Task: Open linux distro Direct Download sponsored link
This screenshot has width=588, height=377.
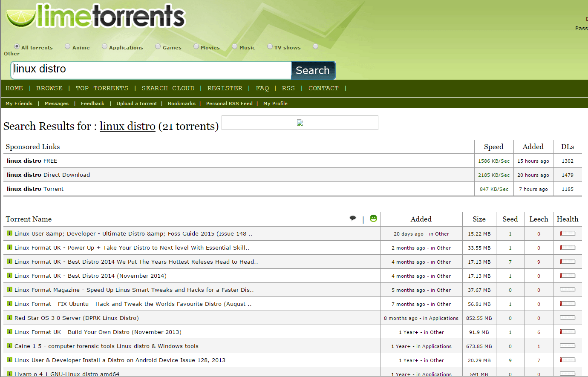Action: [x=48, y=175]
